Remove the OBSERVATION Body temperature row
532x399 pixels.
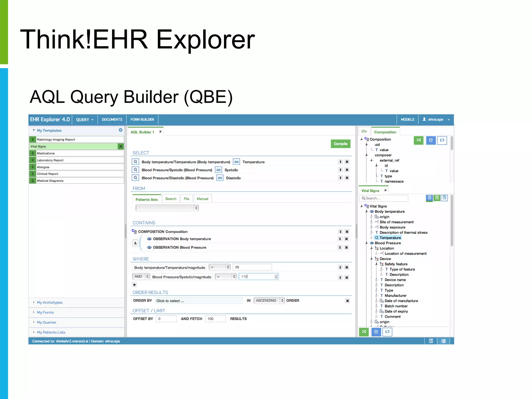point(347,239)
